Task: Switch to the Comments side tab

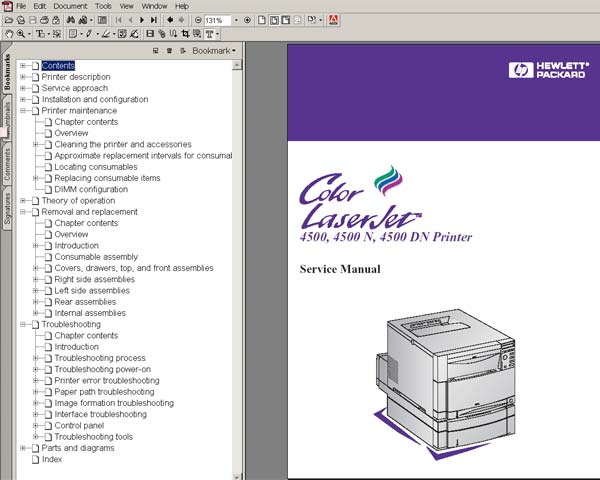Action: (7, 165)
